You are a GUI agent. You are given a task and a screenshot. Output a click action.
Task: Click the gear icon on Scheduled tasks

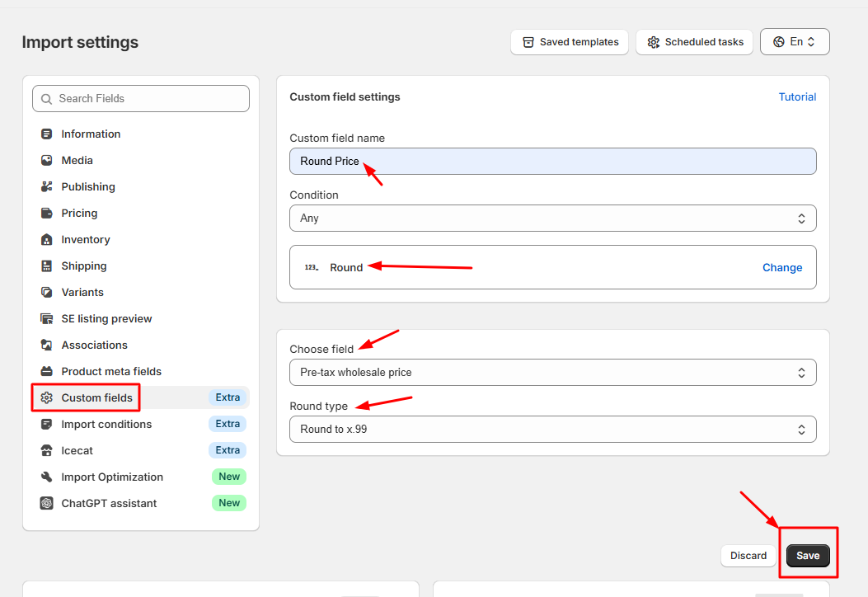click(653, 42)
